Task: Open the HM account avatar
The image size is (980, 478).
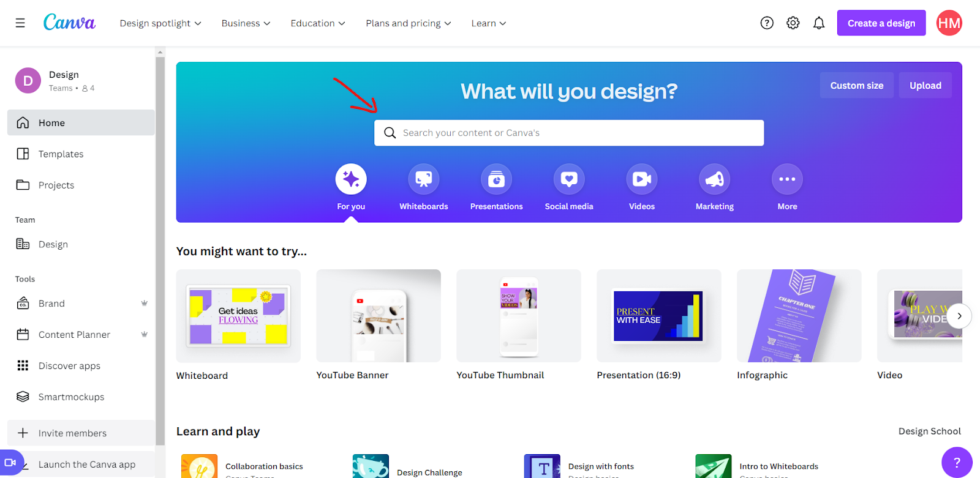Action: 949,23
